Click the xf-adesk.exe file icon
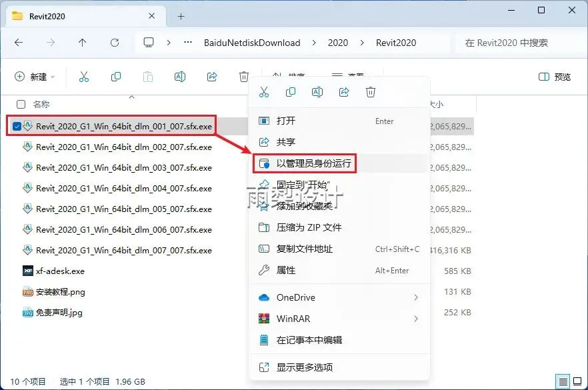 pyautogui.click(x=28, y=271)
